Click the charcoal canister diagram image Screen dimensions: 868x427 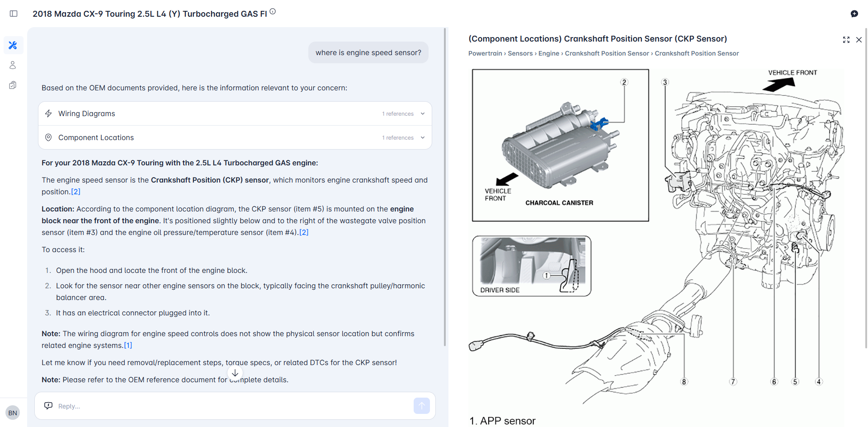[560, 145]
